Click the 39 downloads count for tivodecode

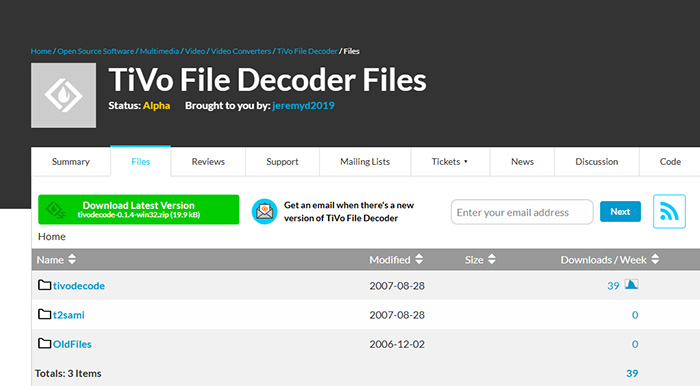(613, 286)
